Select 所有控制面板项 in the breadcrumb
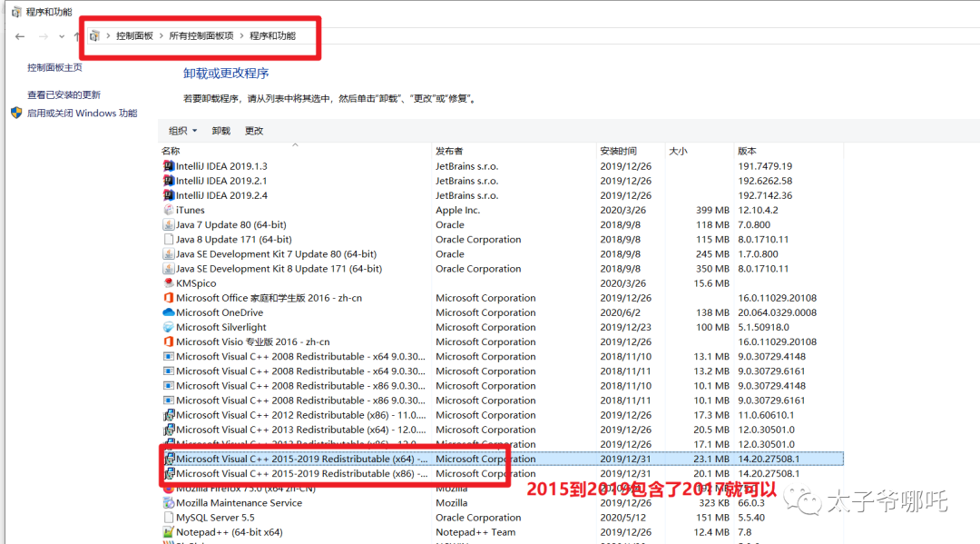The image size is (980, 544). 201,35
